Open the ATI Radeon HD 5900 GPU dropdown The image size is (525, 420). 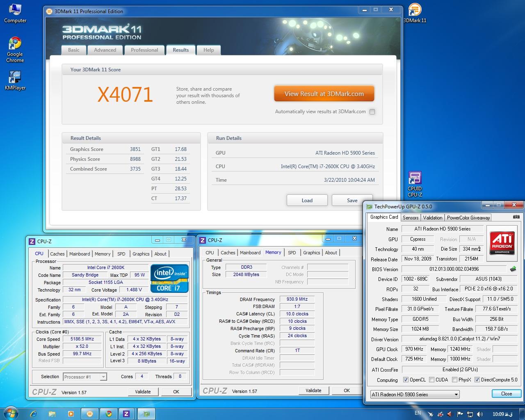tap(415, 394)
